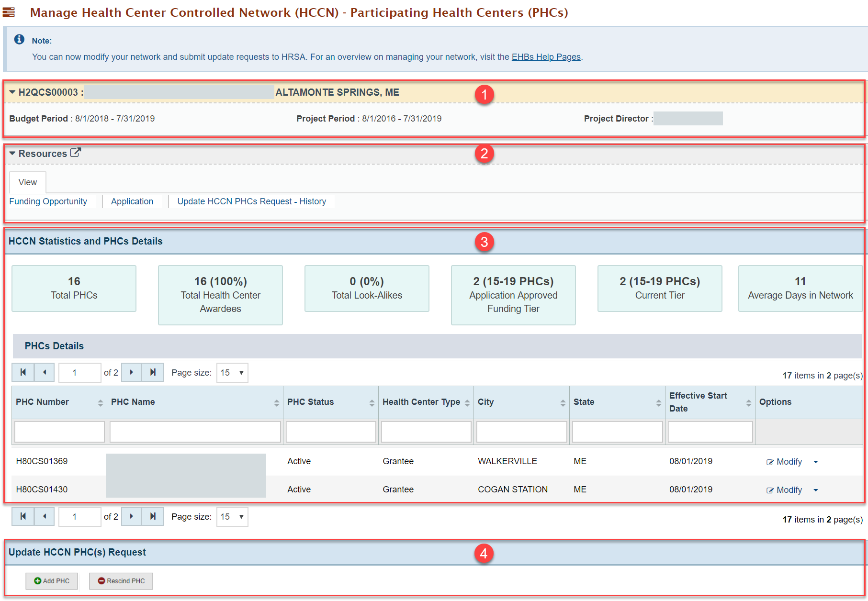Go to next page in top pager

pyautogui.click(x=131, y=372)
